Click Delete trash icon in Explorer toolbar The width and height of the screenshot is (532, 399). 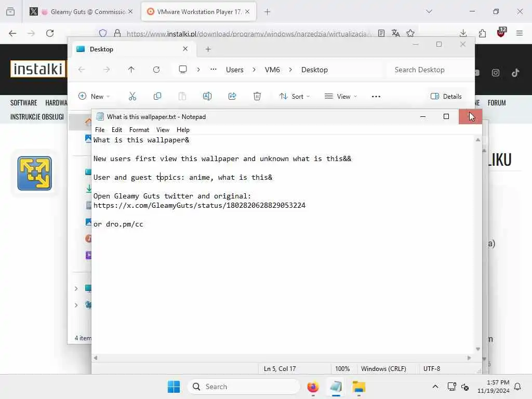[x=257, y=96]
